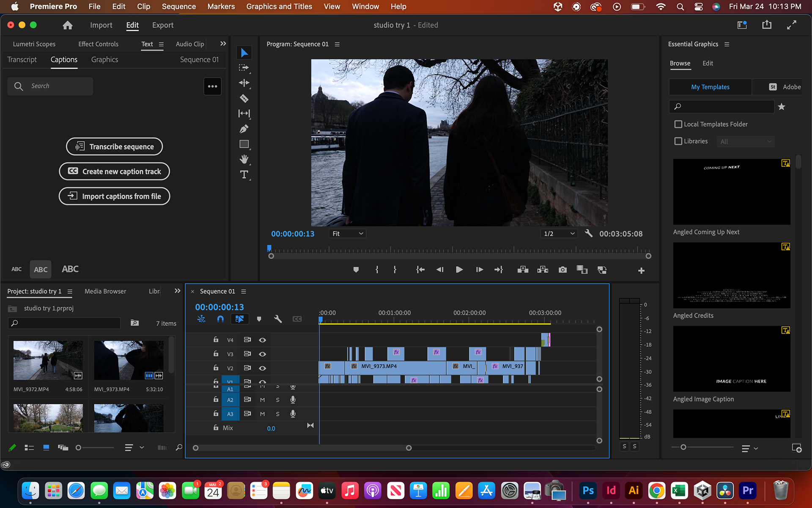Enable Local Templates Folder checkbox

678,124
